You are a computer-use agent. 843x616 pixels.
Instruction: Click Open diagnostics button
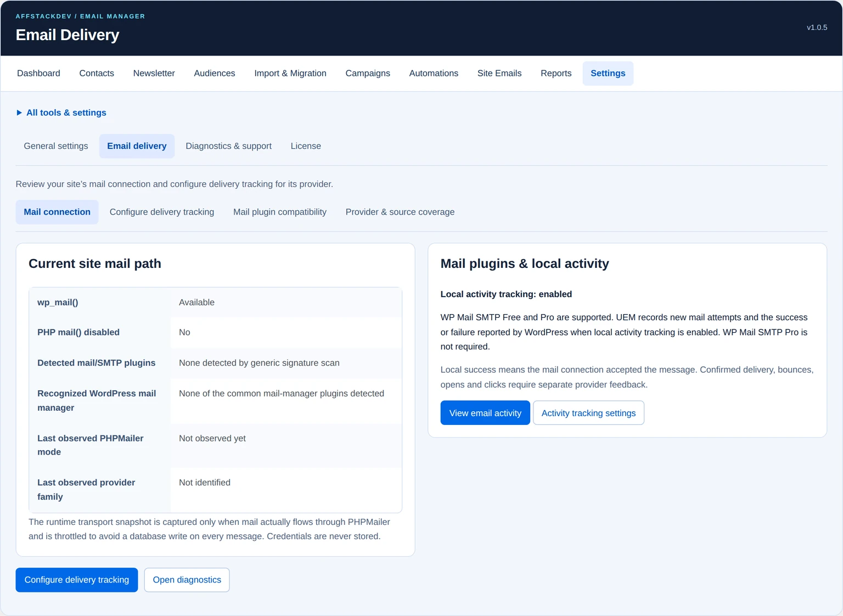pos(187,580)
